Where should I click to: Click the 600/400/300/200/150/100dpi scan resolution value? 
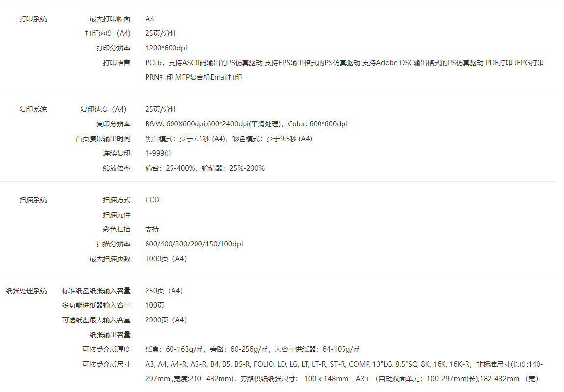tap(194, 244)
